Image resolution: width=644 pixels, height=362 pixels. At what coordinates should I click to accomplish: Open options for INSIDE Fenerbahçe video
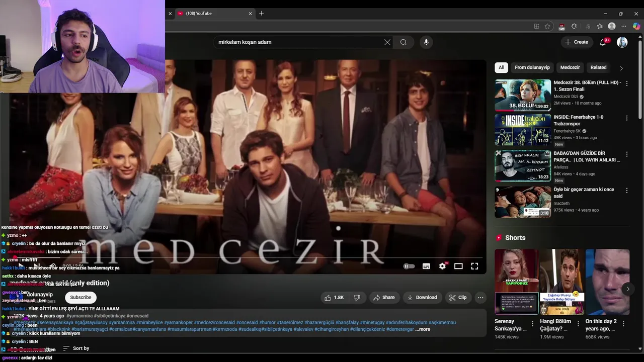pos(626,118)
